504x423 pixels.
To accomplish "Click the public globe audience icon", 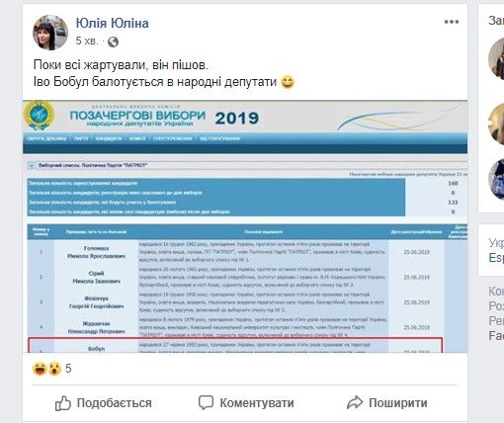I will pyautogui.click(x=113, y=42).
